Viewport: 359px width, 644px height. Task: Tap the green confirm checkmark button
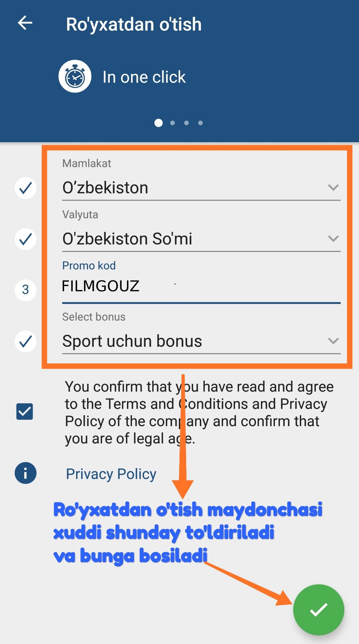pos(318,609)
